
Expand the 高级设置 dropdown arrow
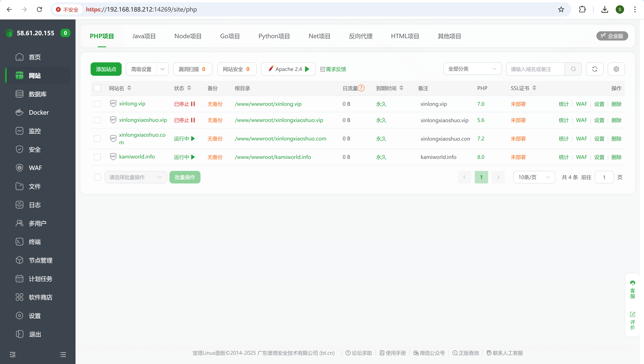coord(163,69)
